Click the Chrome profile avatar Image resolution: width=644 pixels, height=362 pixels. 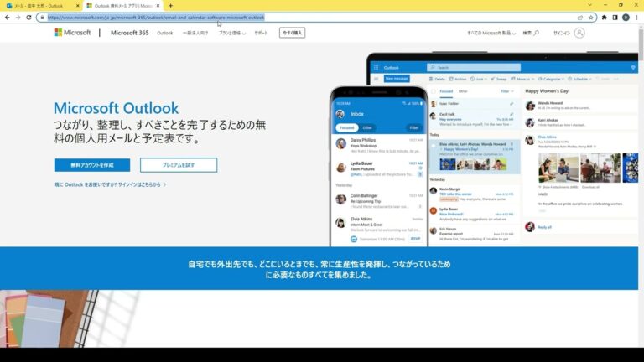click(x=626, y=18)
